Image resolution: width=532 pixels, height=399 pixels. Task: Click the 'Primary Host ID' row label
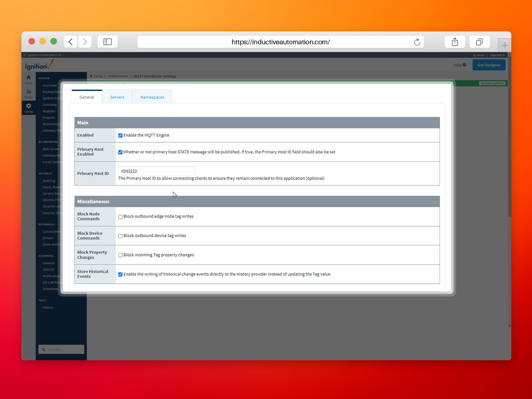93,173
